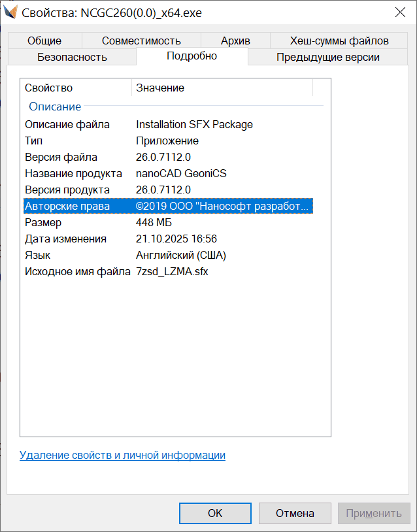The image size is (417, 532).
Task: Open Удаление свойств и личной информации link
Action: [122, 455]
